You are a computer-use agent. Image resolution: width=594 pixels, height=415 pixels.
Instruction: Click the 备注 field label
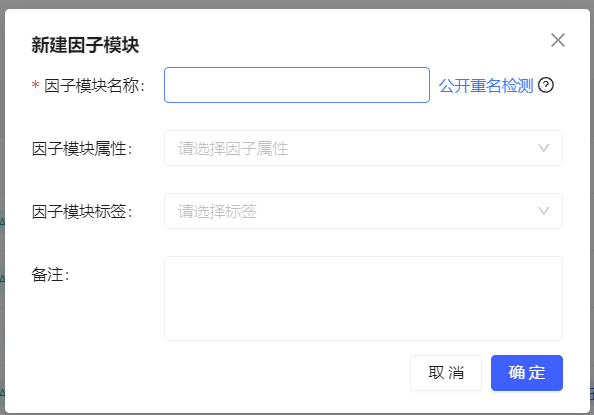50,274
